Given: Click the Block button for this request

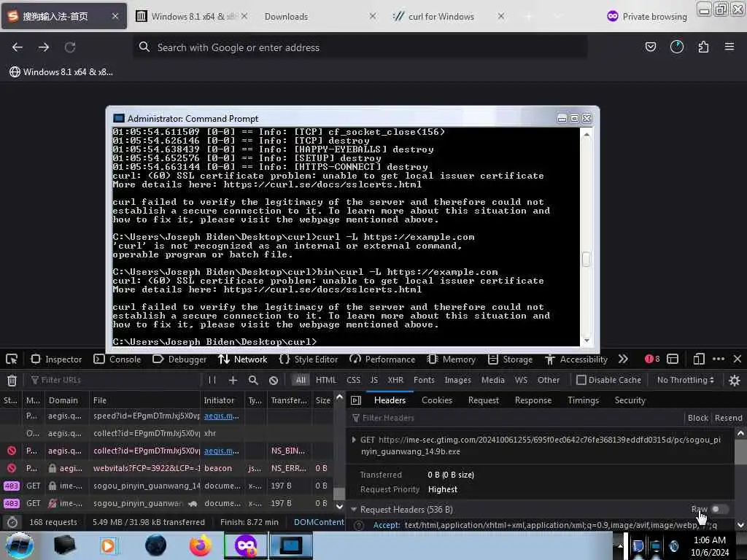Looking at the screenshot, I should 698,418.
